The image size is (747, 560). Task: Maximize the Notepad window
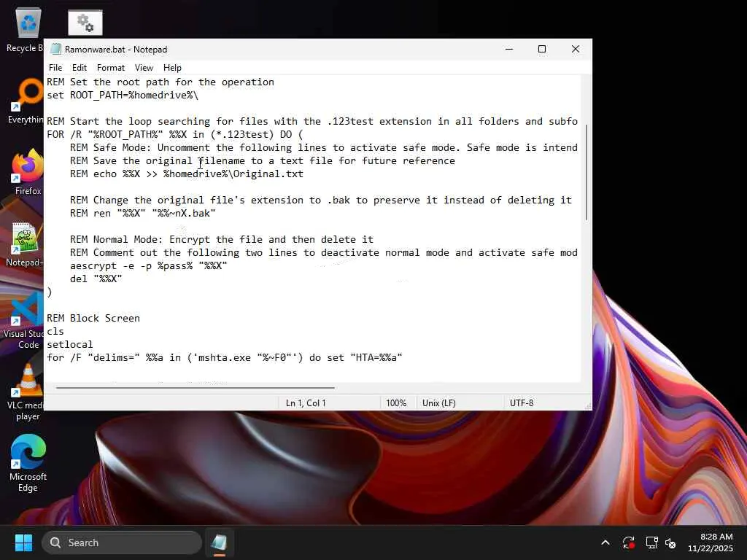[542, 49]
